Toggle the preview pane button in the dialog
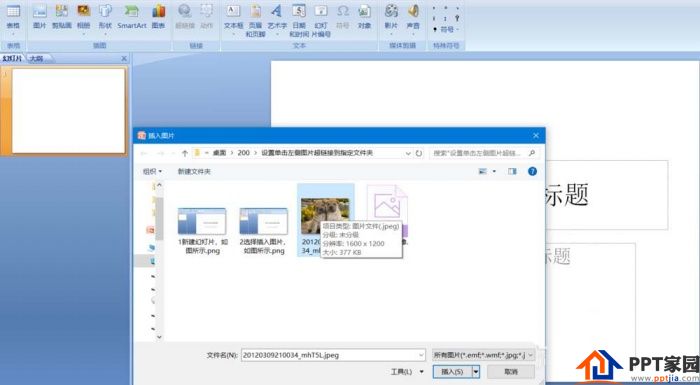 tap(512, 171)
